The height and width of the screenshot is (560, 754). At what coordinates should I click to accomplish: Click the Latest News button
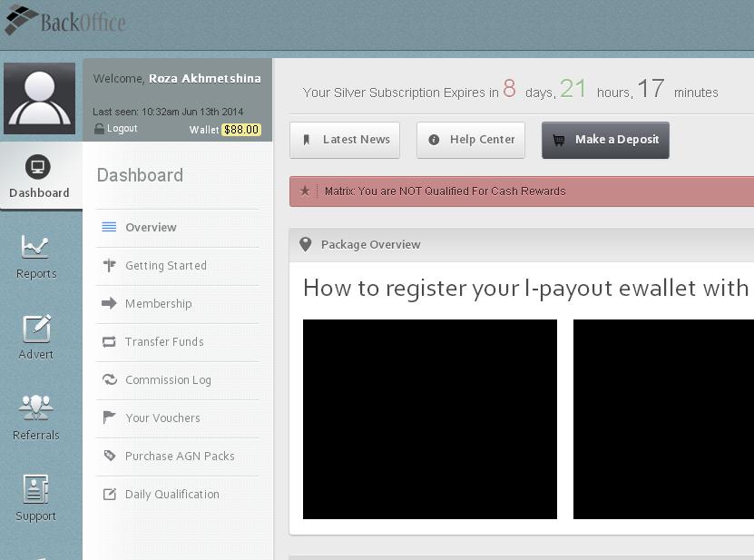click(x=345, y=140)
